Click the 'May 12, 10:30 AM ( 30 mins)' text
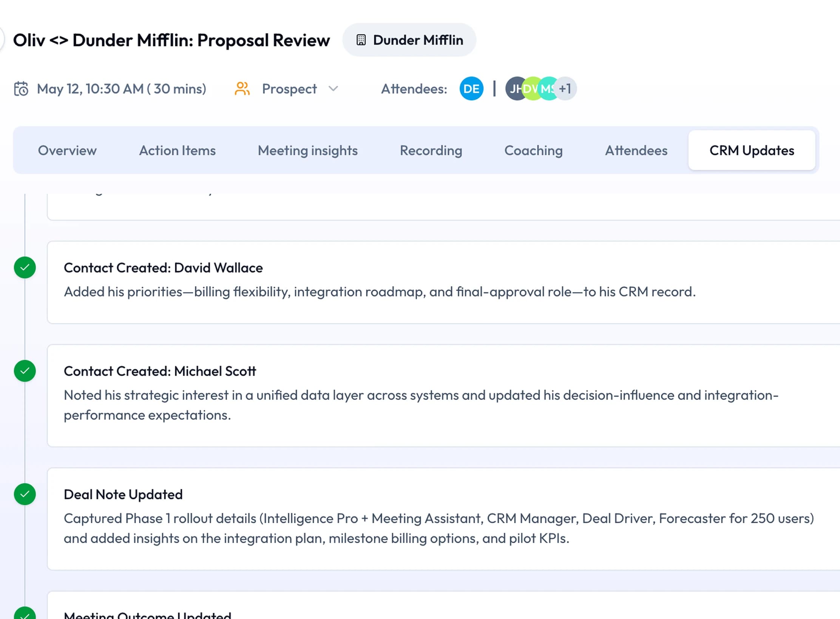840x619 pixels. [x=122, y=89]
